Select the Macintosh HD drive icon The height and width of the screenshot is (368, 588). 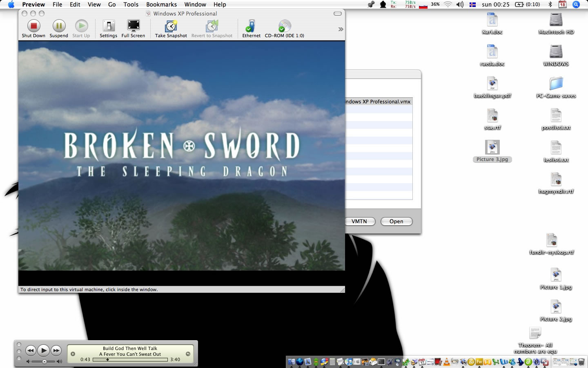click(x=556, y=23)
